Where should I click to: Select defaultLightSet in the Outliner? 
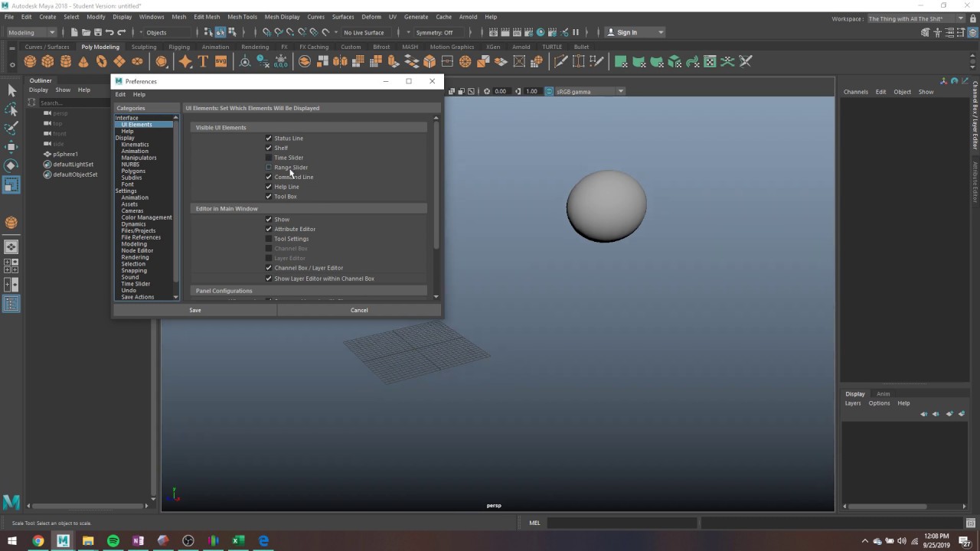pos(73,164)
